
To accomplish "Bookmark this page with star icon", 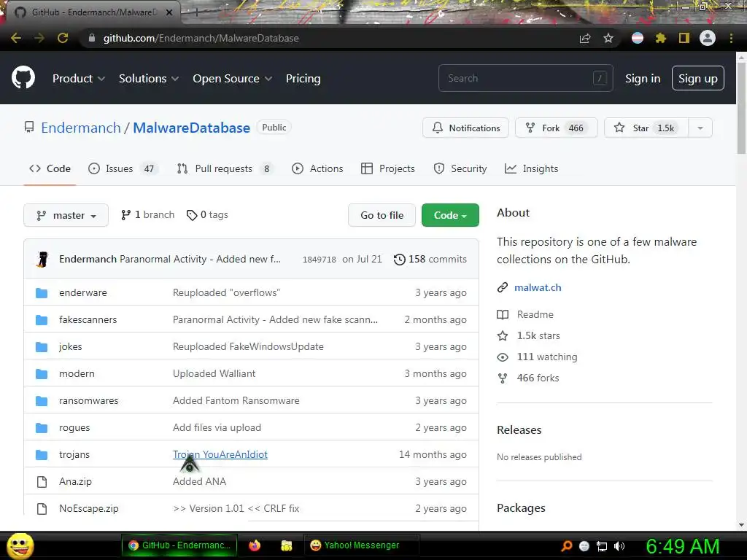I will 608,38.
